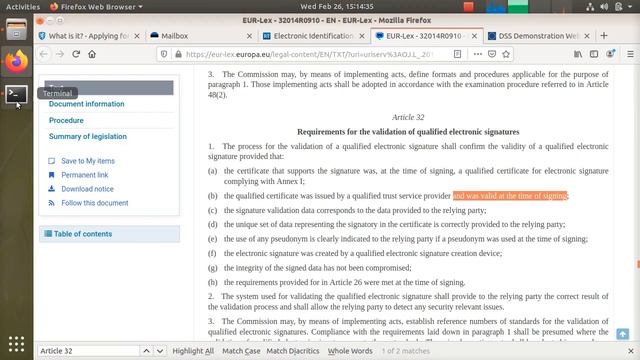Save page to Pocket icon
The height and width of the screenshot is (360, 640).
point(492,54)
